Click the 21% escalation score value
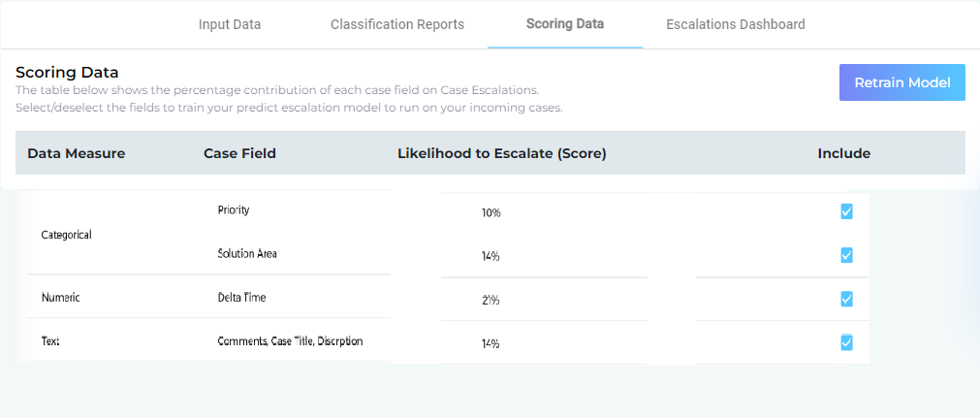 pos(490,301)
